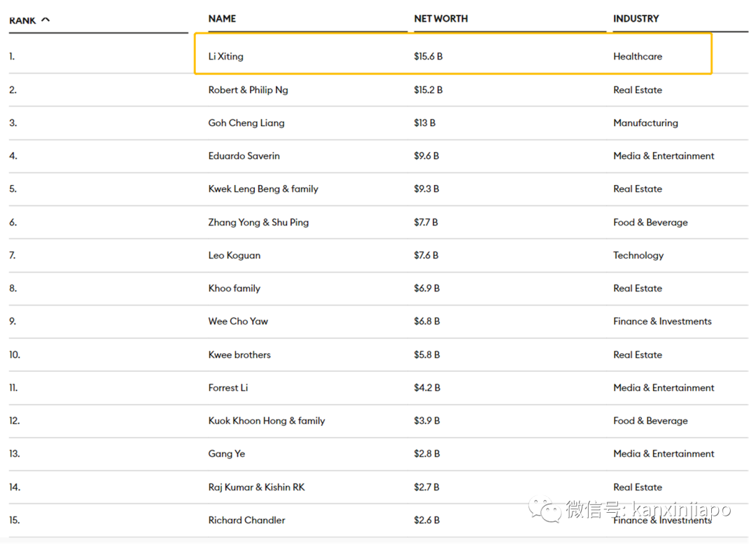The height and width of the screenshot is (545, 756).
Task: Select Goh Cheng Liang's name
Action: (246, 123)
